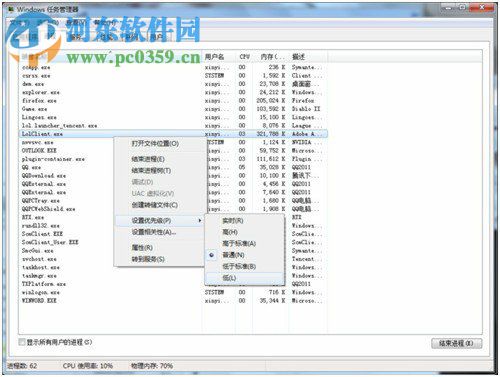Select the QQ.exe process row
Screen dimensions: 500x377
click(x=67, y=167)
